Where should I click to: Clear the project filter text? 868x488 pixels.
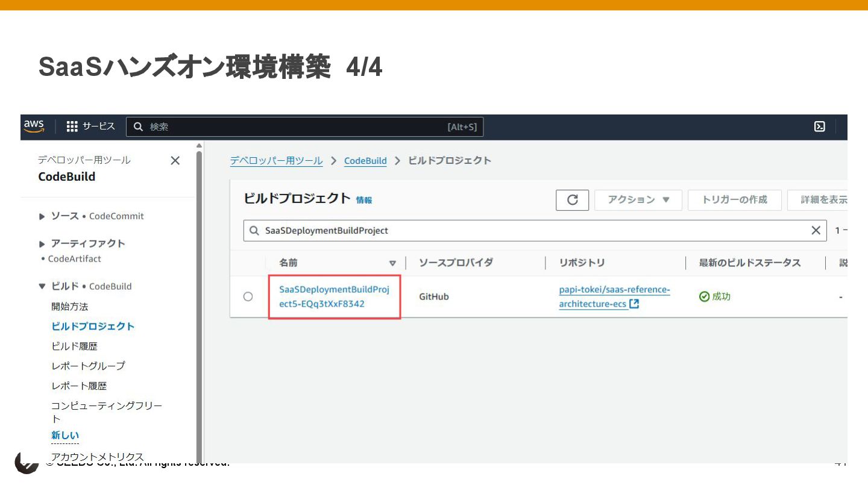click(816, 230)
